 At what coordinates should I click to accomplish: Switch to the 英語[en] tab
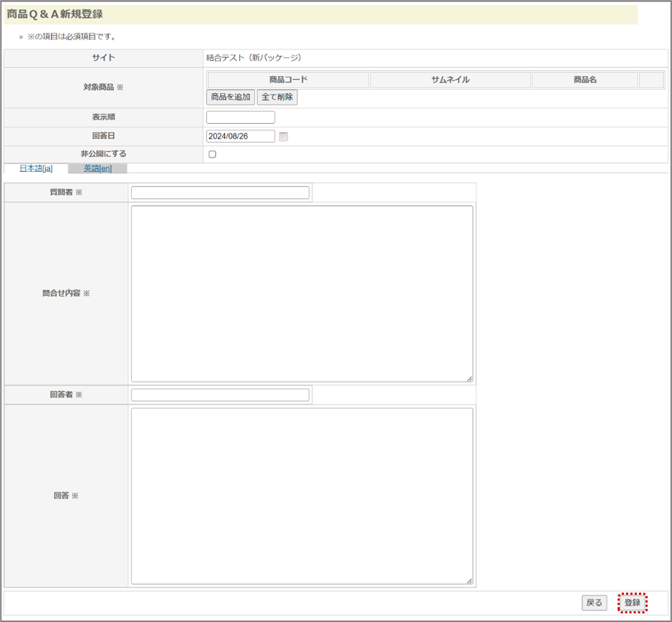[x=97, y=168]
